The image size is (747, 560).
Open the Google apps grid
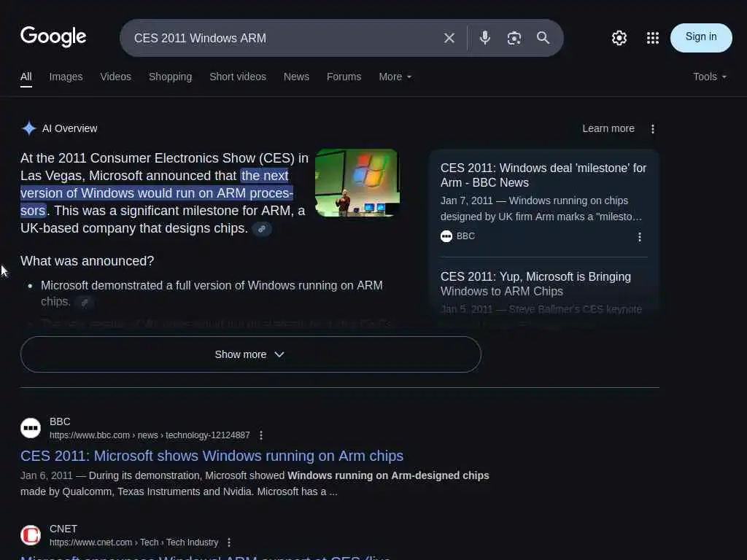[652, 38]
